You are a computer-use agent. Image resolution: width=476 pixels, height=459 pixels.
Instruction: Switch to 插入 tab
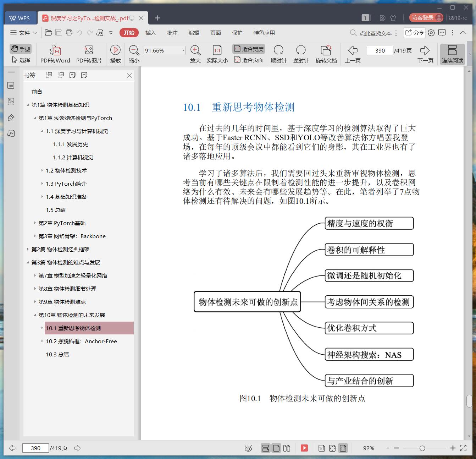tap(150, 33)
